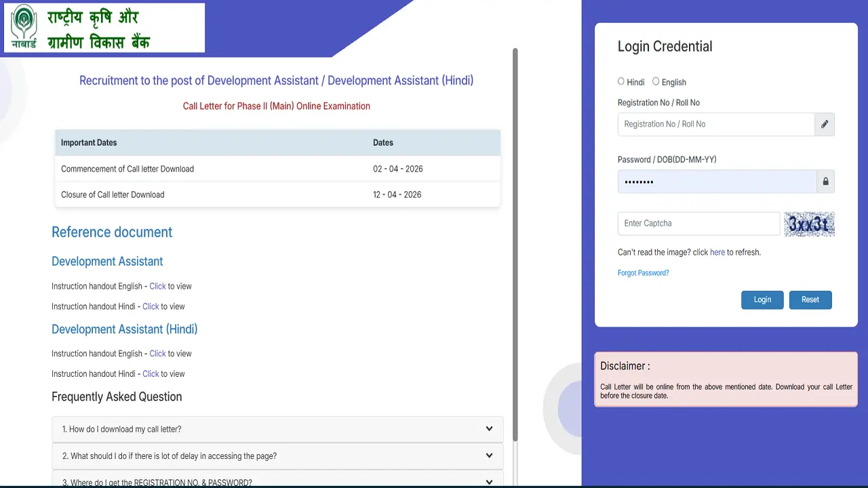
Task: Expand FAQ about REGISTRATION NO. & PASSWORD
Action: pos(277,481)
